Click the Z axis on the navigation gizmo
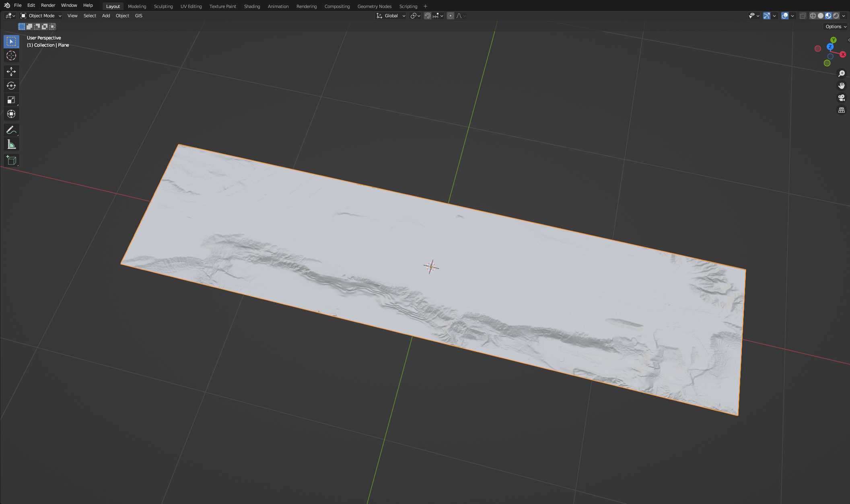This screenshot has width=850, height=504. [830, 47]
